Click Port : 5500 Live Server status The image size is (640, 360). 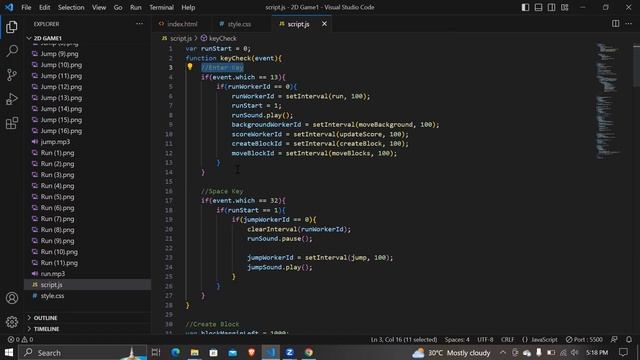(x=584, y=340)
